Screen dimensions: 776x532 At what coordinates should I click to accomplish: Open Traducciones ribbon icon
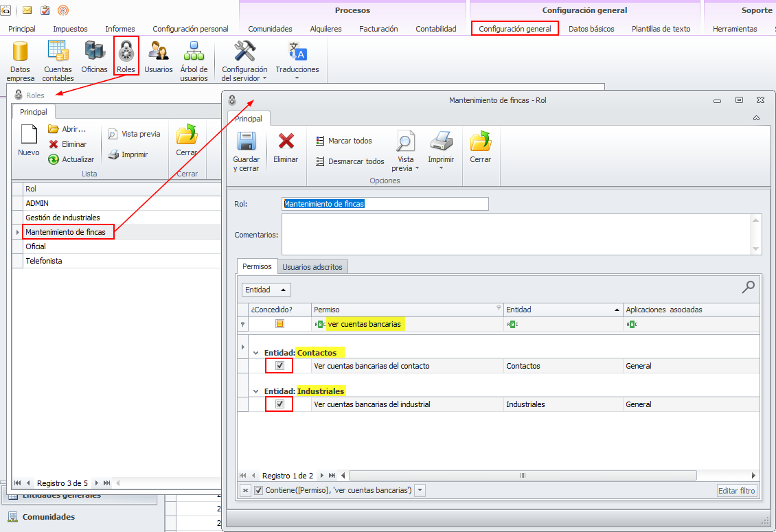[297, 61]
